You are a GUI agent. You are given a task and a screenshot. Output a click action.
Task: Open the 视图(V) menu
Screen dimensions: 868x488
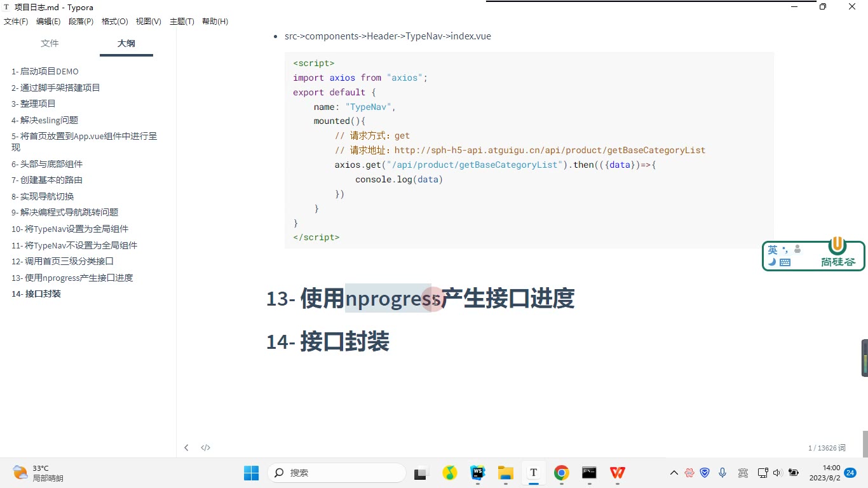[148, 22]
